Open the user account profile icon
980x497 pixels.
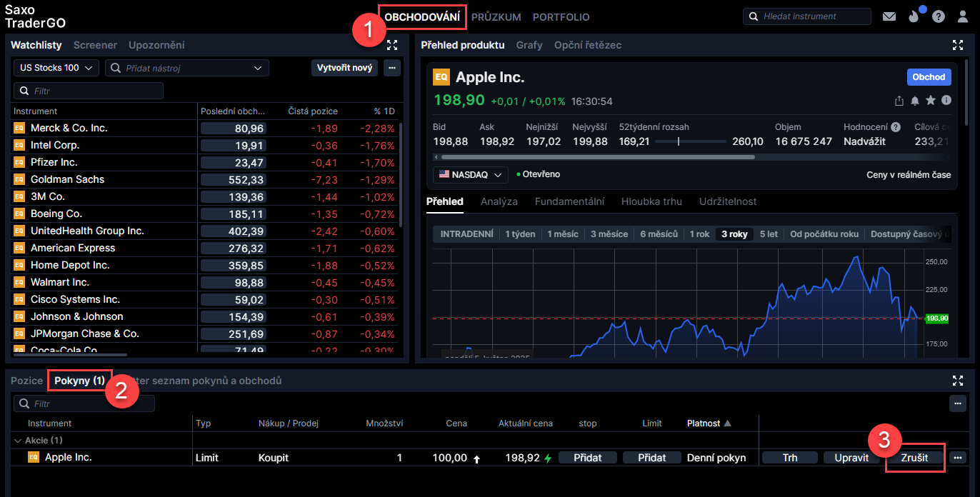tap(963, 16)
